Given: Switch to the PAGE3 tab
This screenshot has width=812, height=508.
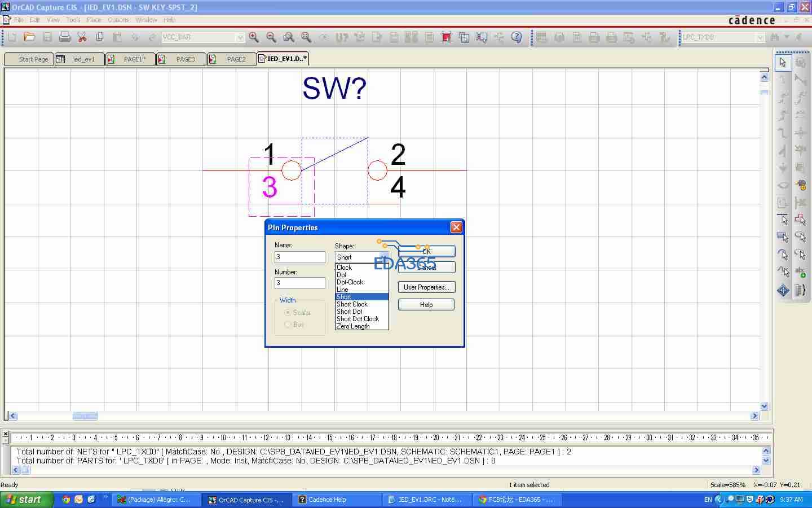Looking at the screenshot, I should pyautogui.click(x=182, y=59).
